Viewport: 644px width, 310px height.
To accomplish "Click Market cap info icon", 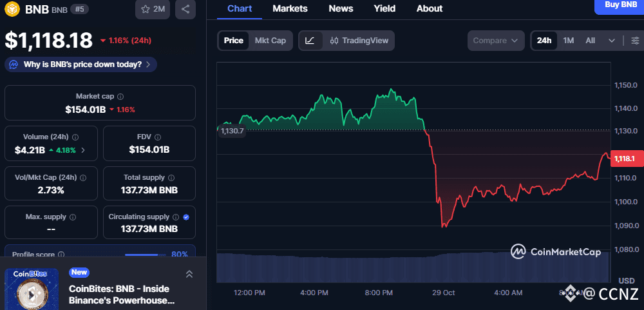I will pos(120,96).
